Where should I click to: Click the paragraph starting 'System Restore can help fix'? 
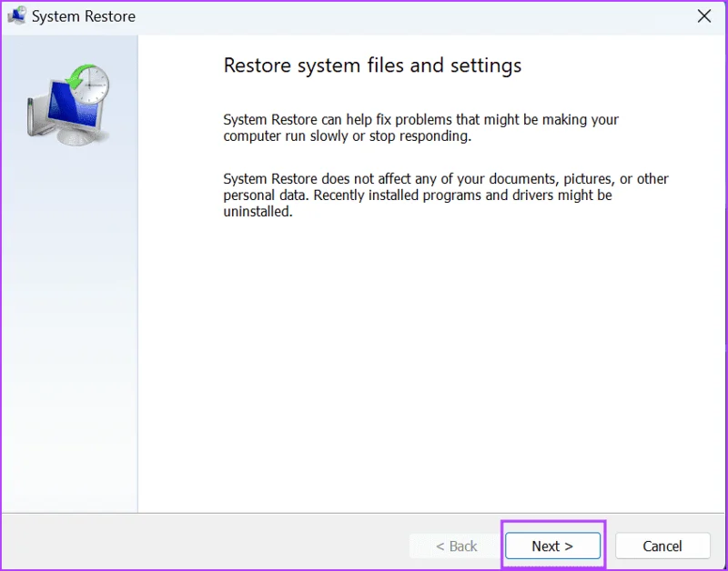(420, 127)
